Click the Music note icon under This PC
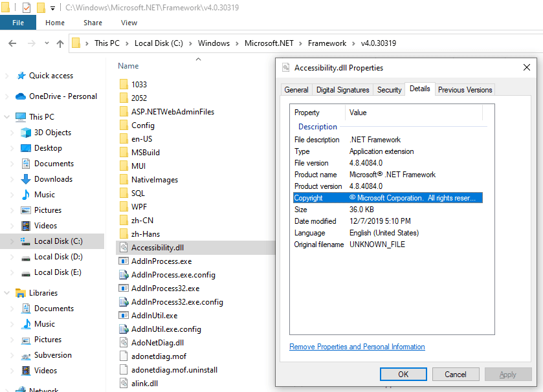This screenshot has width=543, height=392. (26, 195)
